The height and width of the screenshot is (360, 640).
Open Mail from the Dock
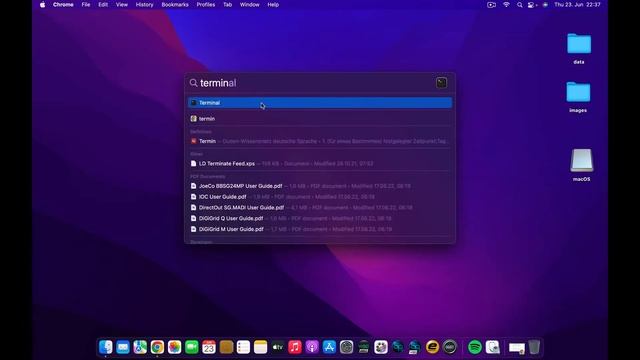point(123,347)
